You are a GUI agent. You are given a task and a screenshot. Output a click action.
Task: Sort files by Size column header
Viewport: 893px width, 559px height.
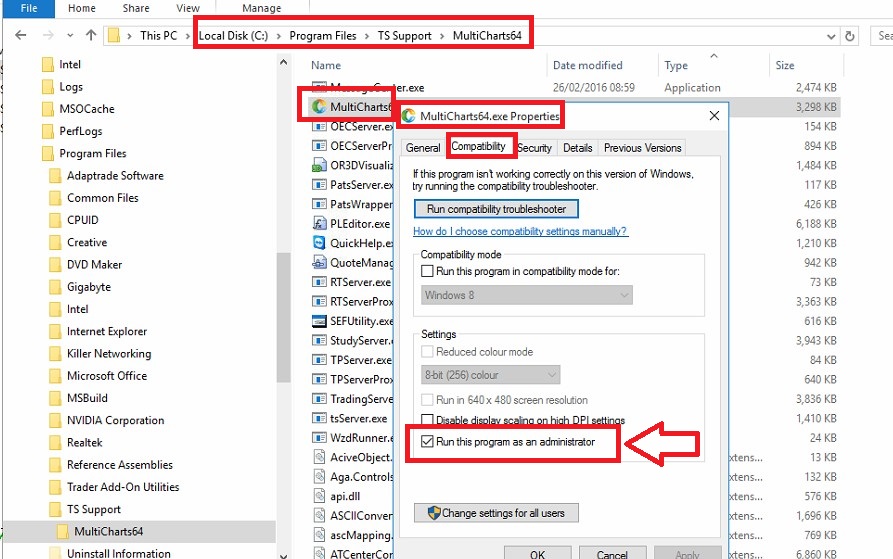[784, 65]
